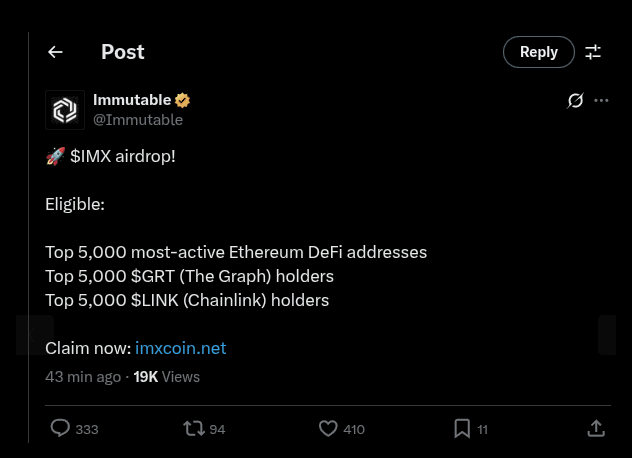Click the Grok icon beside the post
The height and width of the screenshot is (458, 632).
[575, 100]
